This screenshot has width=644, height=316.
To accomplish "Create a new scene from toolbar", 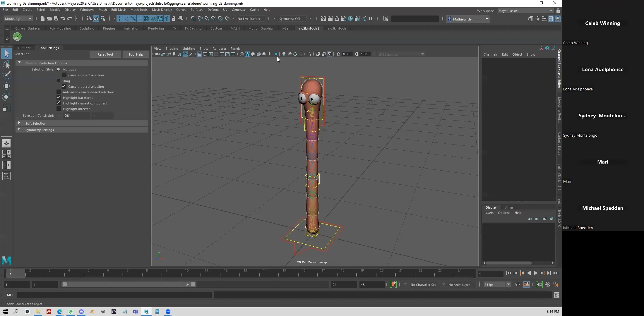I will [43, 19].
